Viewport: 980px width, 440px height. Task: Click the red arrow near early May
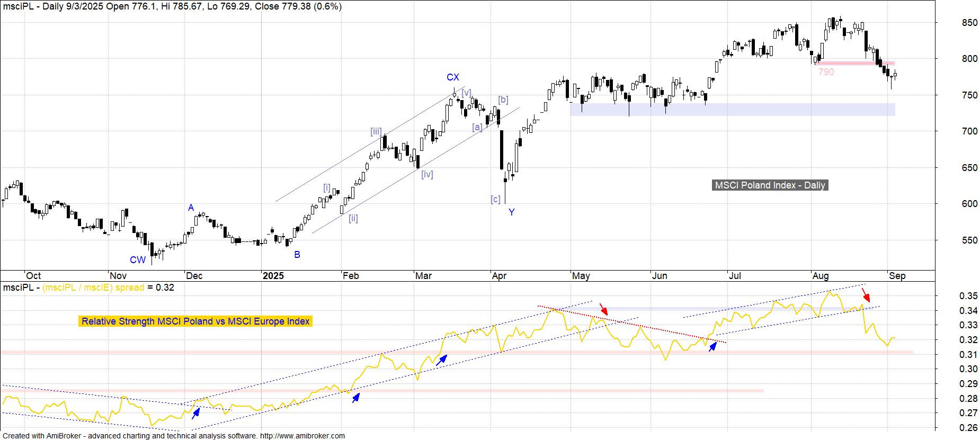pos(603,309)
